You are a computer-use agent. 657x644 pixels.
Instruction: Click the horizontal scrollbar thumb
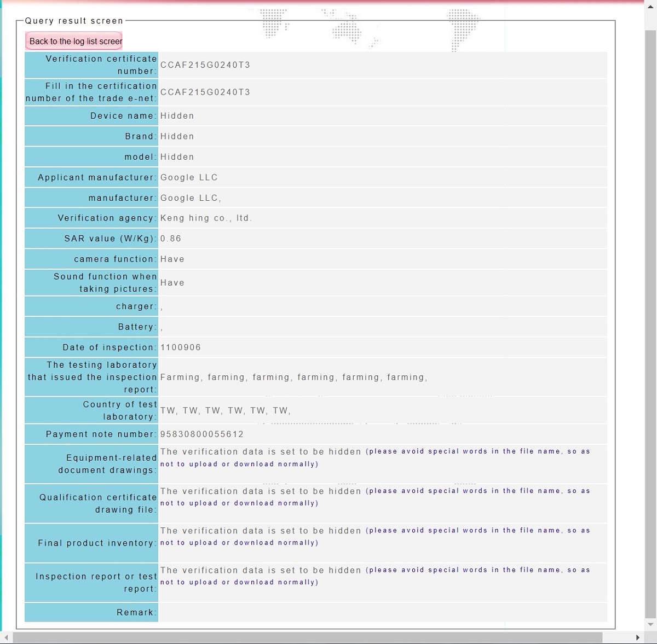307,637
